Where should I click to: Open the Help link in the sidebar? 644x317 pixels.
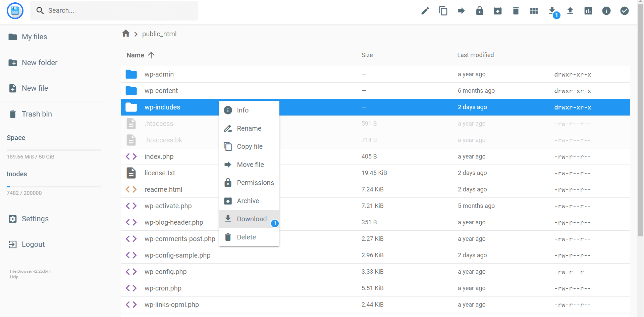pos(14,277)
